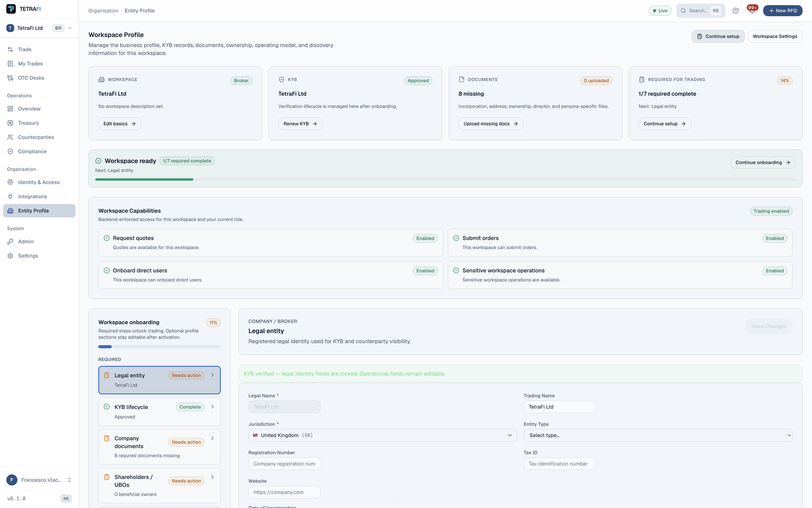The image size is (812, 508).
Task: Navigate to Counterparties
Action: click(39, 137)
